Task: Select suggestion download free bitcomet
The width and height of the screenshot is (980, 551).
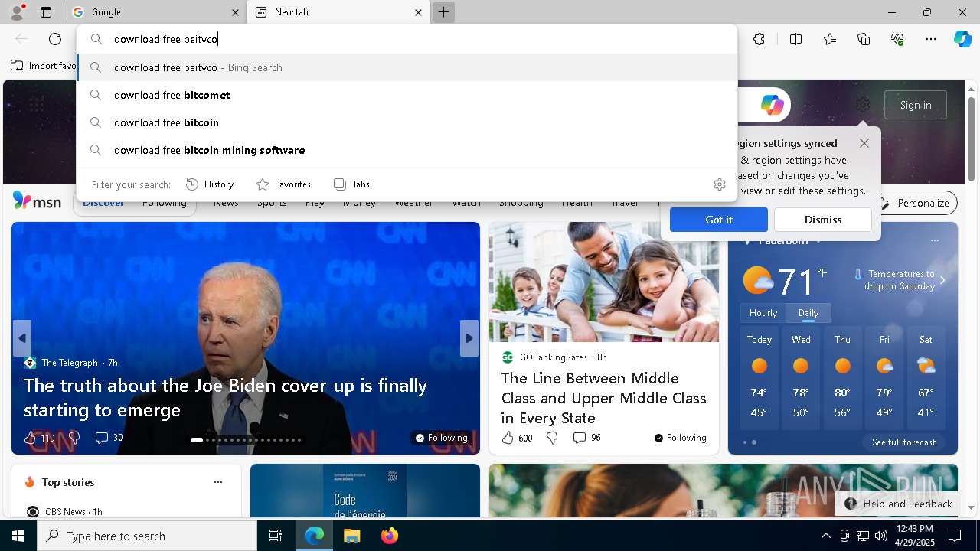Action: point(407,95)
